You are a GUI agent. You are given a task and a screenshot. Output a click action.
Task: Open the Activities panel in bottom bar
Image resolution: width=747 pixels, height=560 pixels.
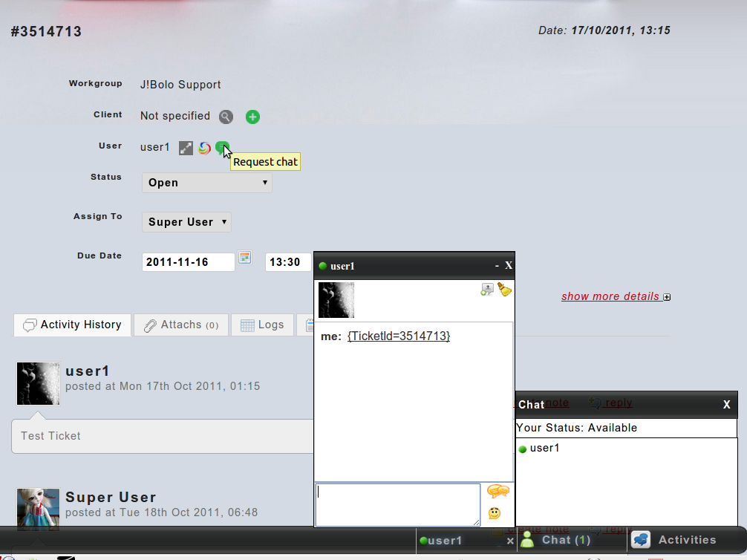(674, 540)
